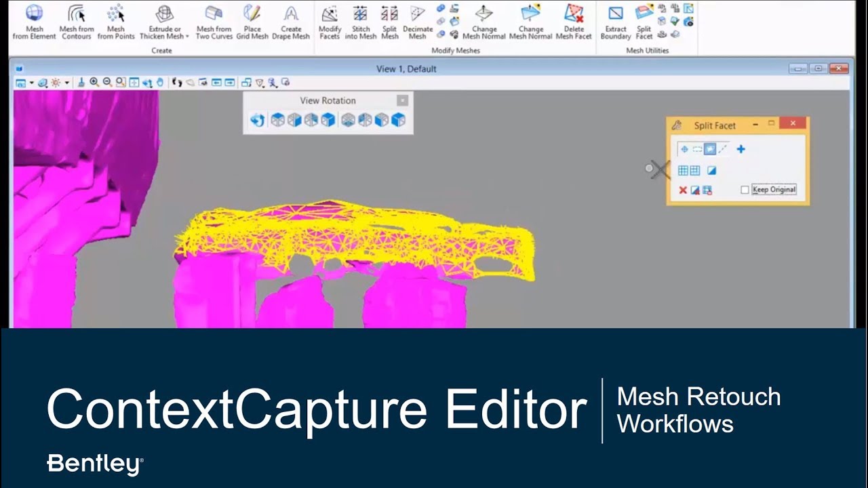Enable the Keep Original checkbox

point(745,190)
